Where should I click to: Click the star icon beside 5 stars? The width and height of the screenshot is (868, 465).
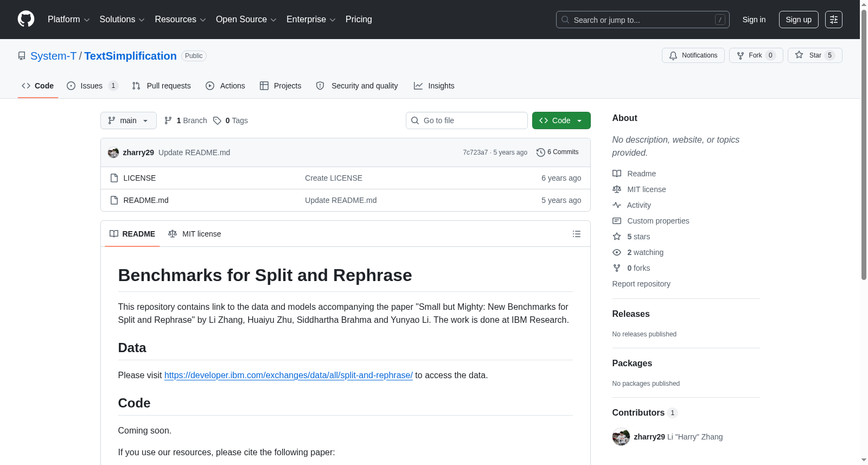click(617, 237)
